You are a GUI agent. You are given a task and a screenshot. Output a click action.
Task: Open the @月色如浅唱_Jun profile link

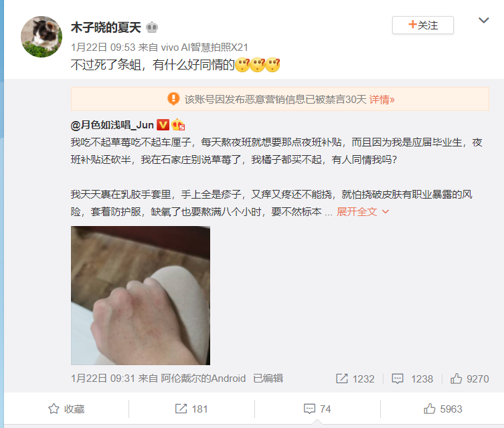(112, 125)
